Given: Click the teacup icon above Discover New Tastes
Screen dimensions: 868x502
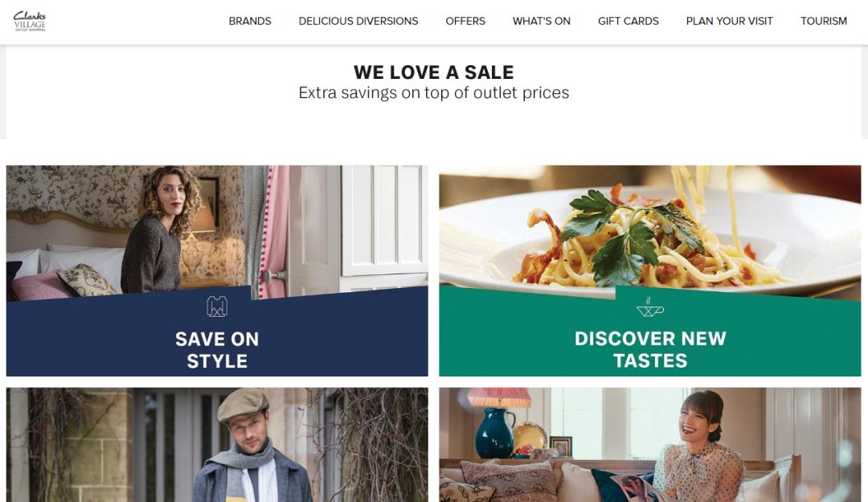Looking at the screenshot, I should tap(649, 307).
